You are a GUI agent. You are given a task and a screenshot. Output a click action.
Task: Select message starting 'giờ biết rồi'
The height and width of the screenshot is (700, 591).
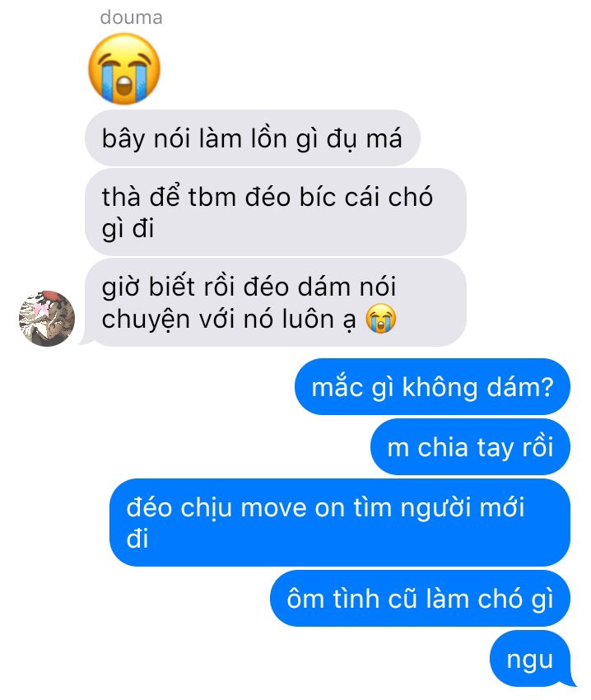click(276, 302)
